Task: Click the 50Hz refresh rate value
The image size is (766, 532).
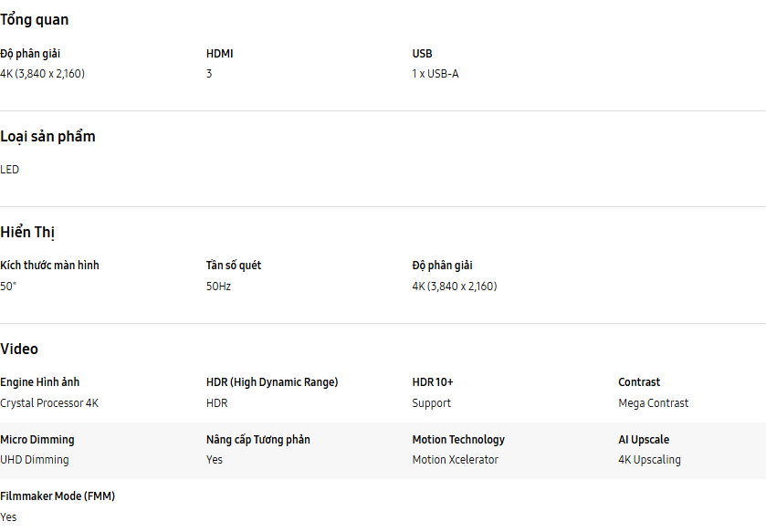Action: coord(218,287)
